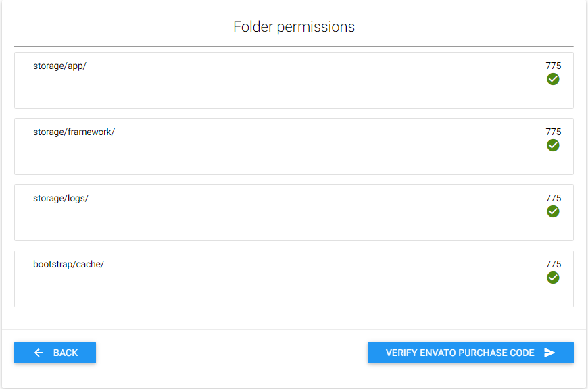
Task: Click the green checkmark for storage/app/
Action: (x=553, y=79)
